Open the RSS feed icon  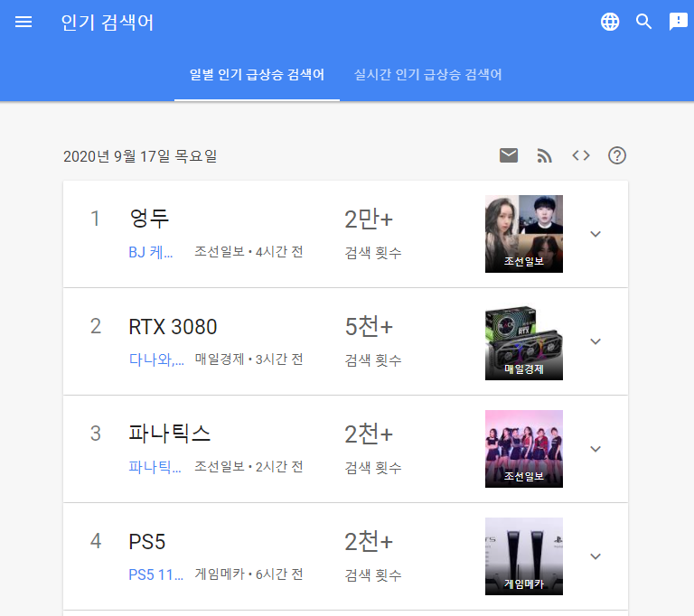(544, 155)
